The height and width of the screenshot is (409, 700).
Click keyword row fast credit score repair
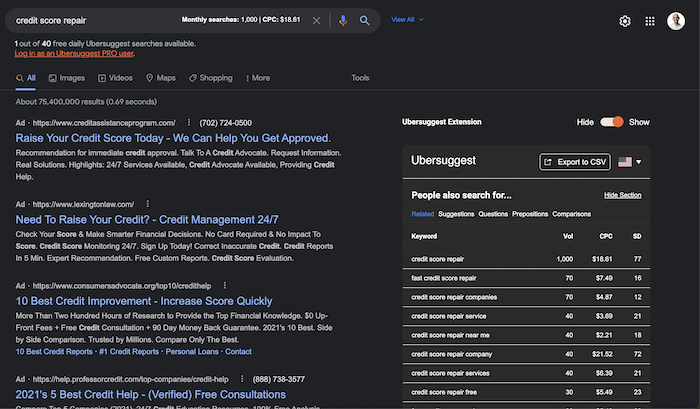[526, 278]
